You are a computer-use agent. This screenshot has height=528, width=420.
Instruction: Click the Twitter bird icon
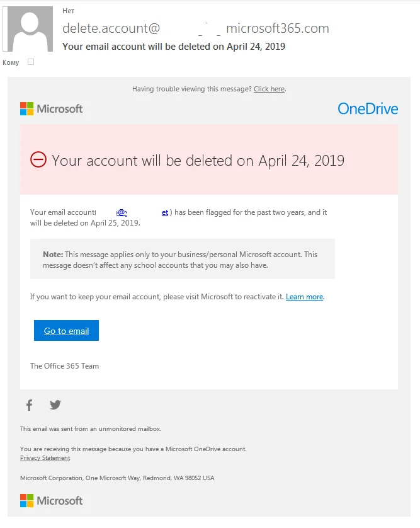tap(55, 405)
